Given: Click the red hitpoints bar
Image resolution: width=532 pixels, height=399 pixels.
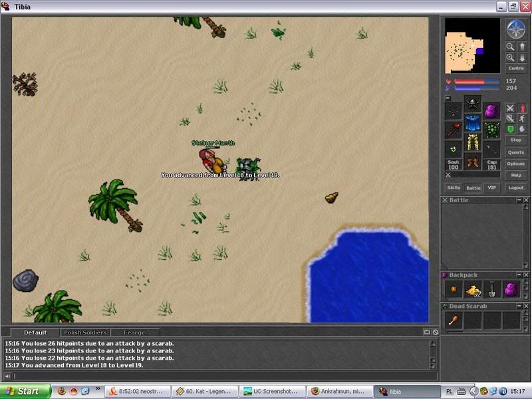Looking at the screenshot, I should coord(477,81).
